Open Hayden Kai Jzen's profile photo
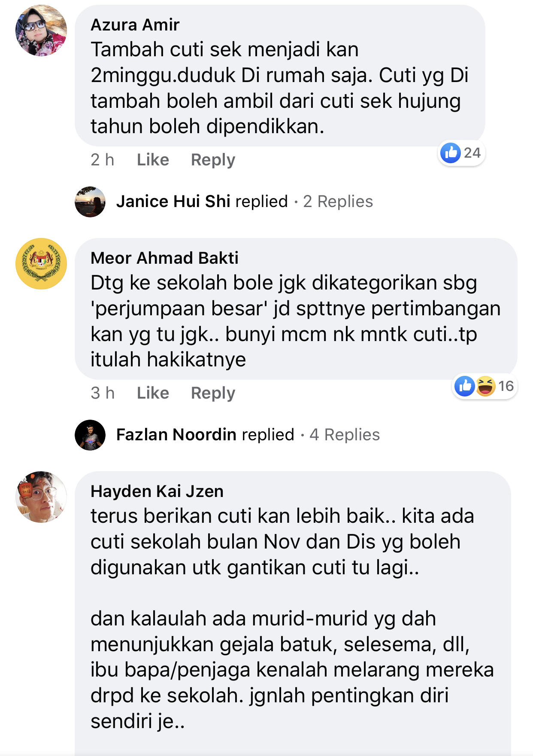Viewport: 533px width, 756px height. (41, 497)
